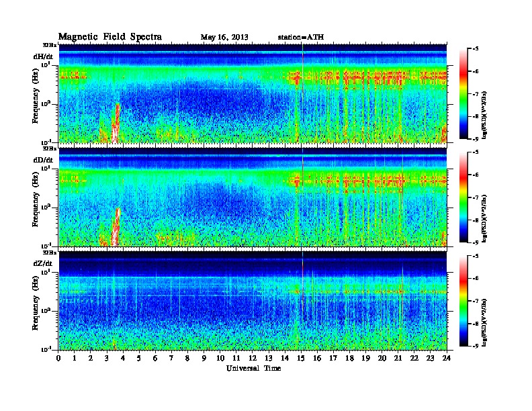Click the time axis tick label "21"
The width and height of the screenshot is (532, 411).
click(x=398, y=359)
